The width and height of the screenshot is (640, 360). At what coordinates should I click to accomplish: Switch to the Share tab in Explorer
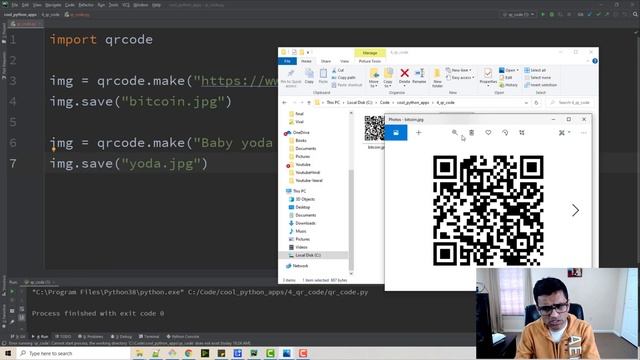(x=326, y=61)
